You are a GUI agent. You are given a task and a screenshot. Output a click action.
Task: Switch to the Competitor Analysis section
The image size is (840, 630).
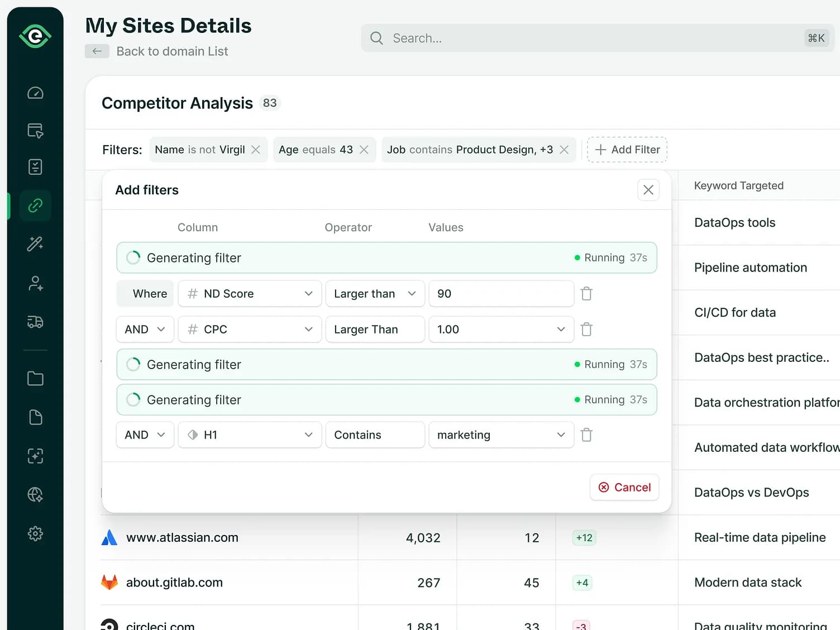click(177, 103)
